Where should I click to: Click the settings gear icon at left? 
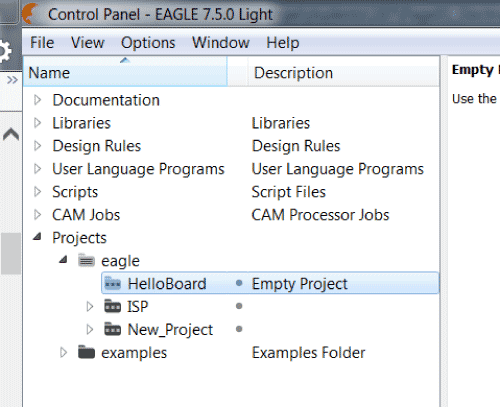[x=5, y=51]
